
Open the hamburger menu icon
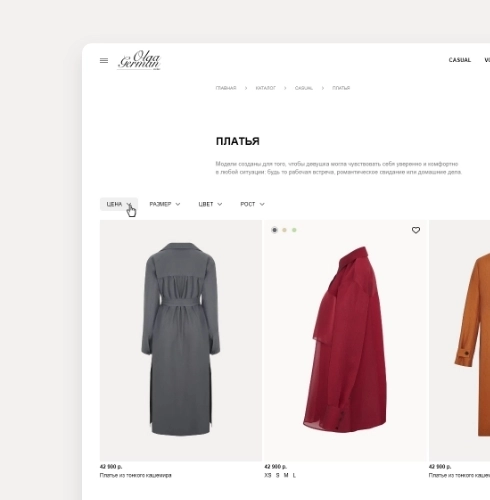[x=104, y=61]
